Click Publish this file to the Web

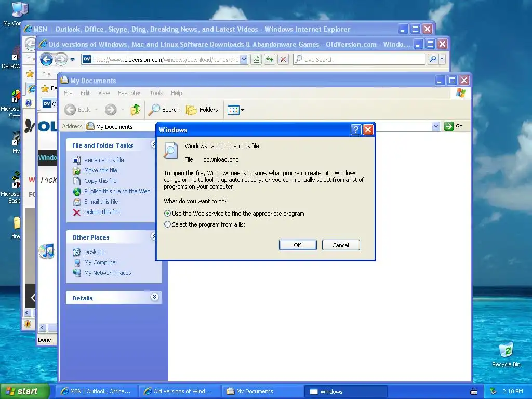pos(117,191)
